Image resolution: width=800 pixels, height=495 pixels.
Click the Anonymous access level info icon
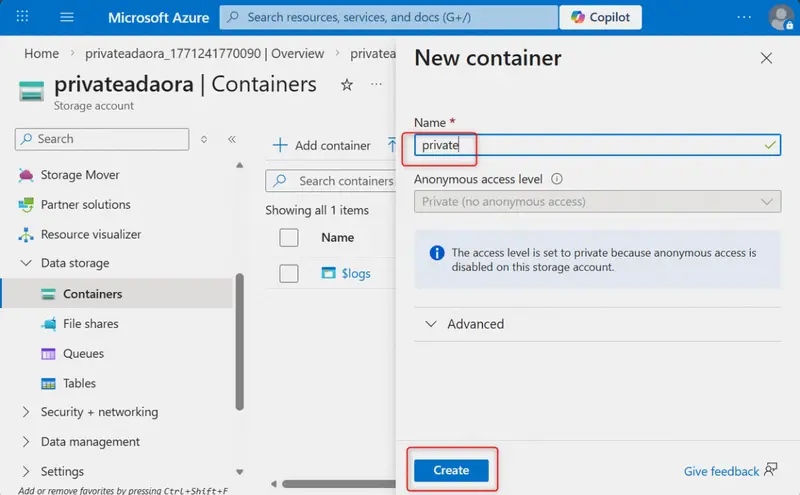557,179
